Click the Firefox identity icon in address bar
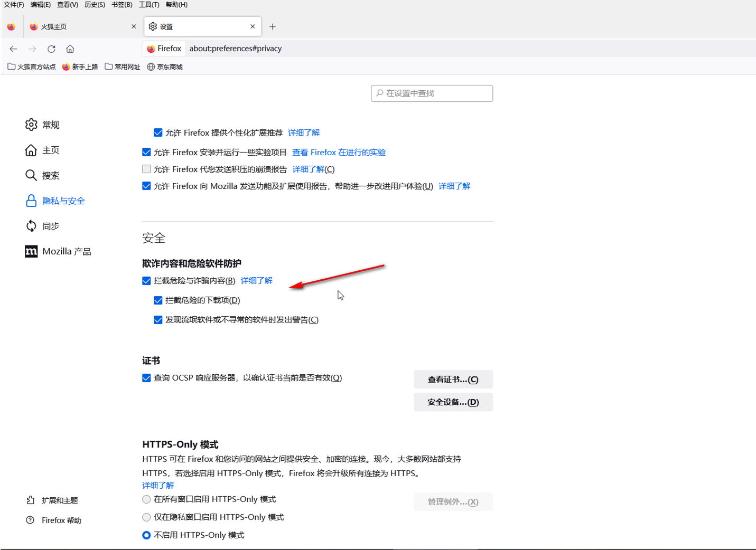The height and width of the screenshot is (550, 756). pos(151,49)
